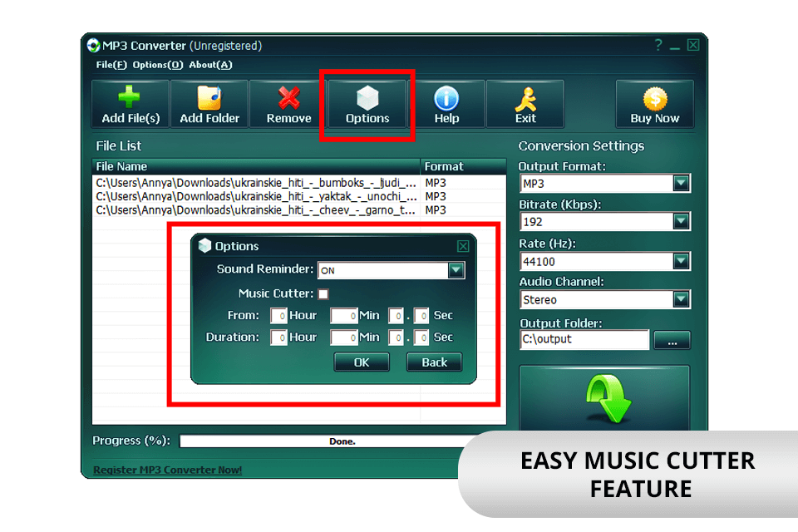This screenshot has width=798, height=532.
Task: Open the About(A) menu
Action: [x=210, y=65]
